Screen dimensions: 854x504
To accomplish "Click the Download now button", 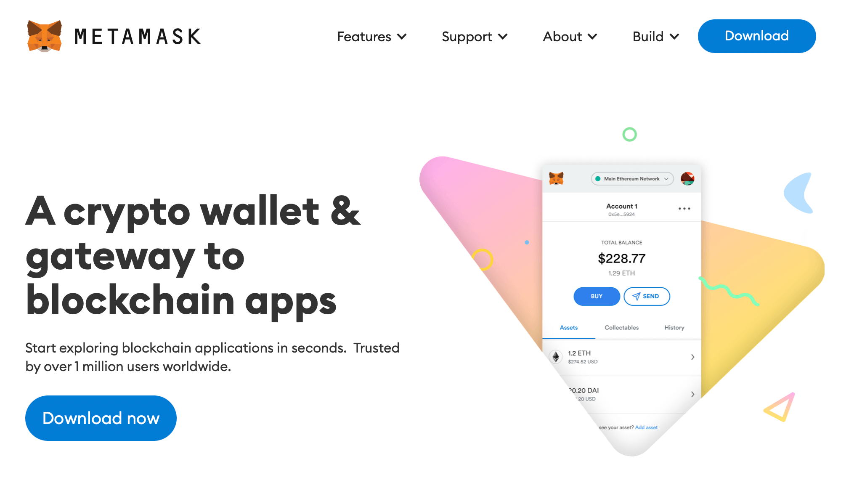I will tap(102, 418).
